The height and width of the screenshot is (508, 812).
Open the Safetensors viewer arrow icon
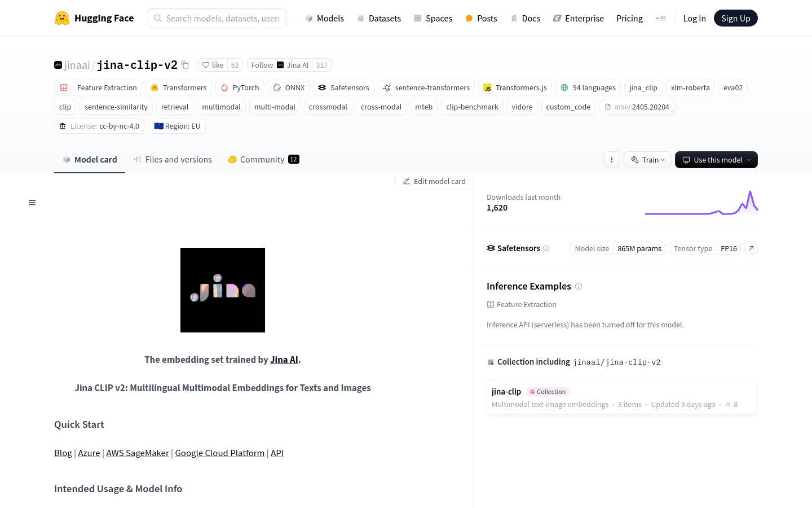(751, 248)
